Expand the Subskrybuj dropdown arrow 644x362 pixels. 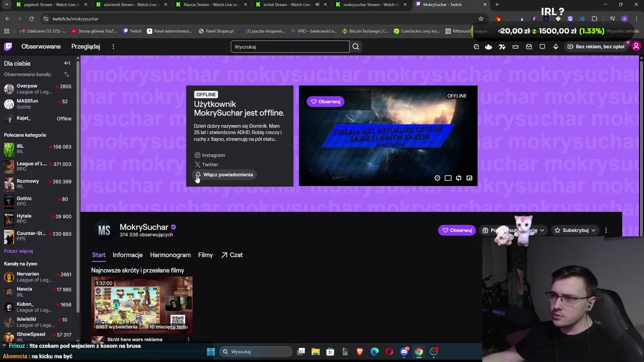click(x=593, y=230)
